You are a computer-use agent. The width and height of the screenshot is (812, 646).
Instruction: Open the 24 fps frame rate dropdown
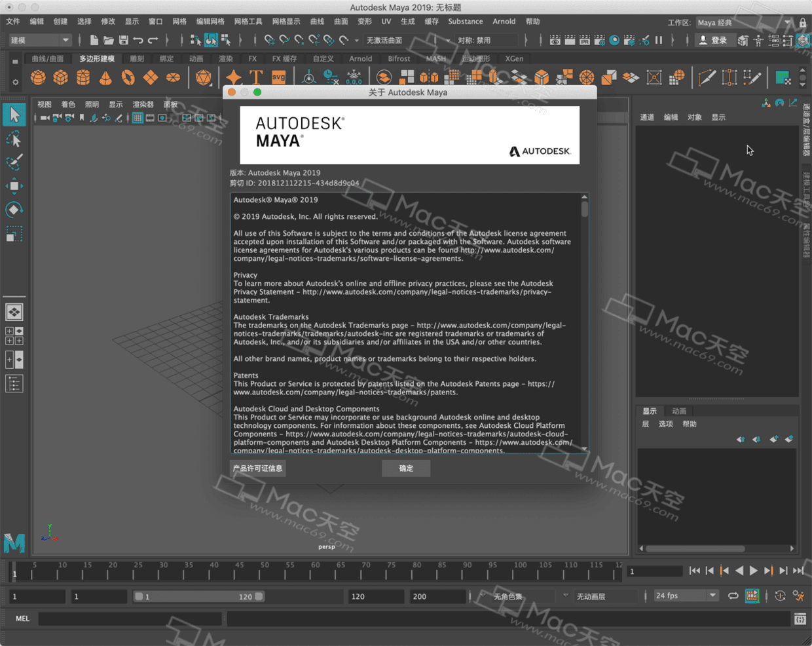click(686, 596)
